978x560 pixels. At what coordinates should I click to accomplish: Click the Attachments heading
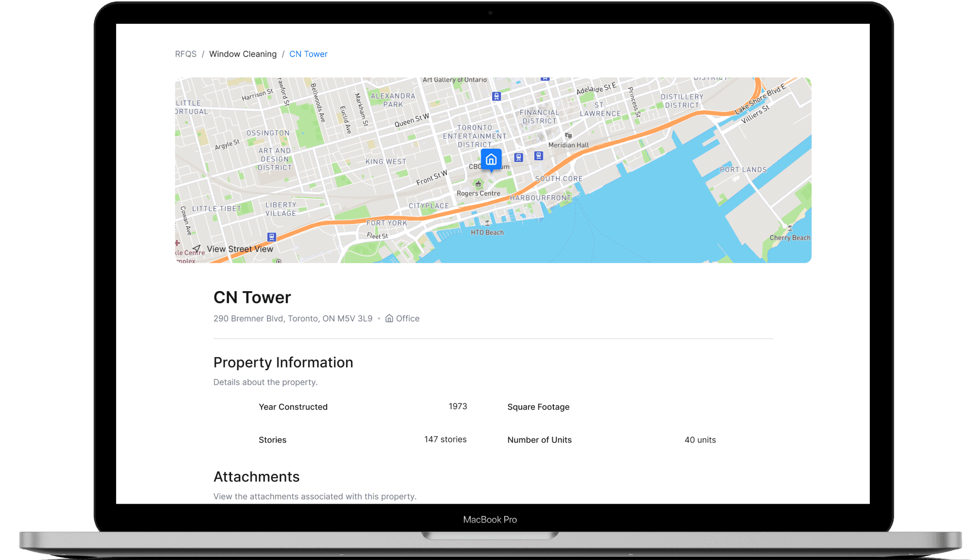tap(256, 477)
